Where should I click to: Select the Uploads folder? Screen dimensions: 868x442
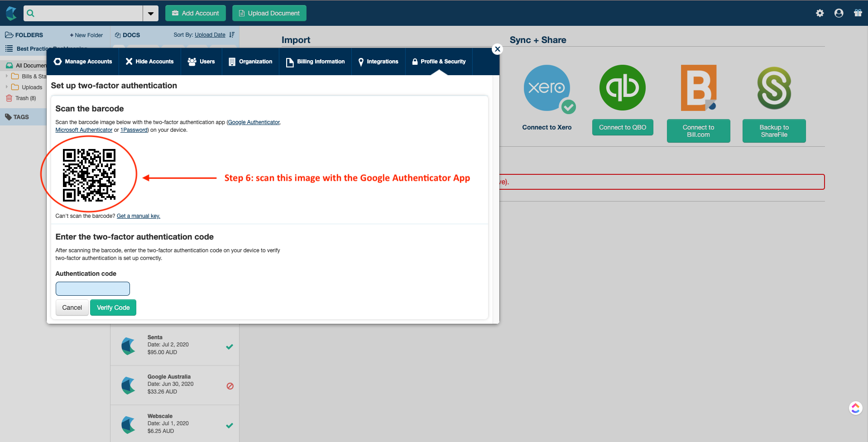click(x=27, y=87)
